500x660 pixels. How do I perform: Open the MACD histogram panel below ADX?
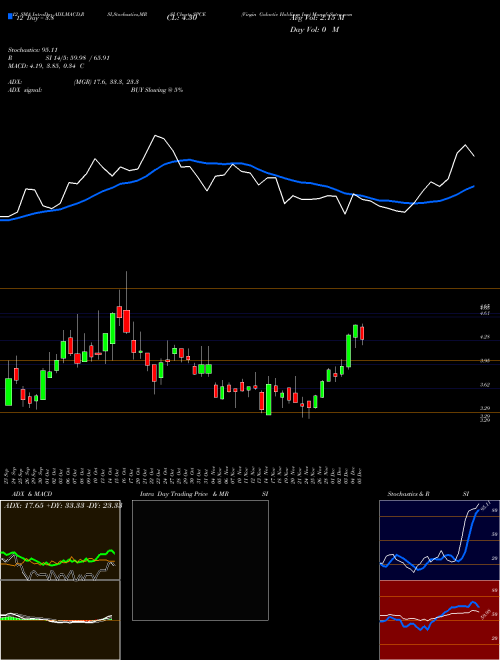(60, 620)
